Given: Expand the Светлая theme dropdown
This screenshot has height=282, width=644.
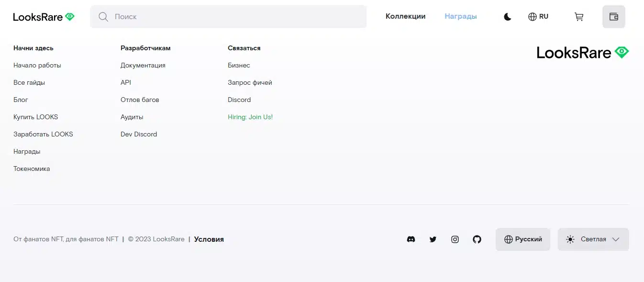Looking at the screenshot, I should [593, 239].
